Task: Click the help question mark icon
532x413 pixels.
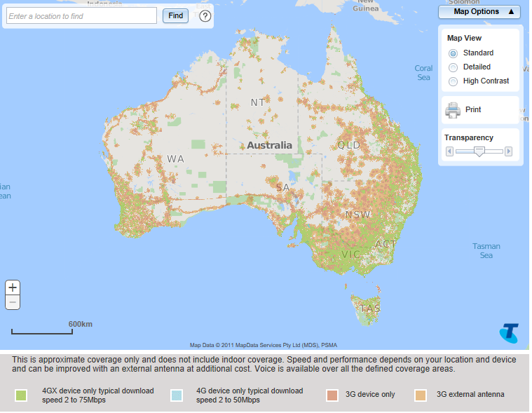Action: tap(205, 15)
